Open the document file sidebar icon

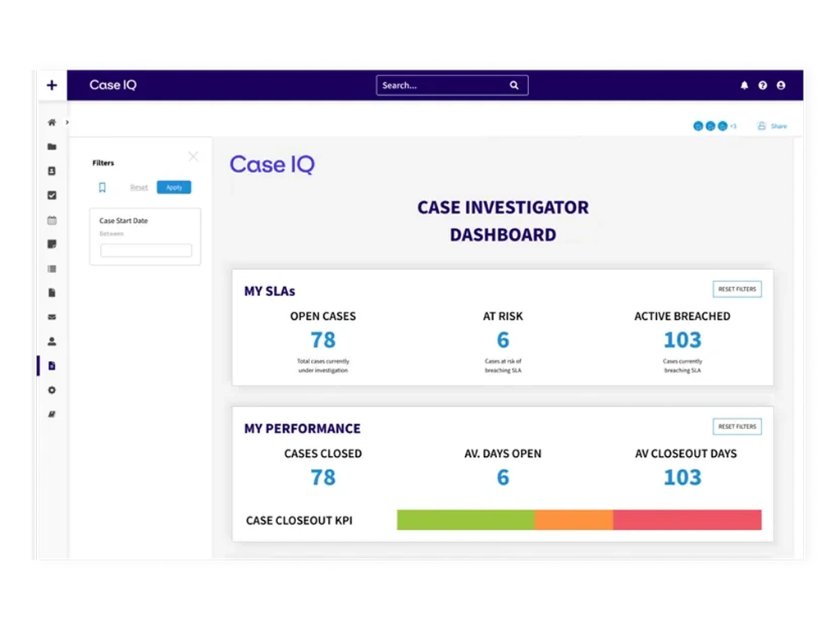pyautogui.click(x=52, y=293)
